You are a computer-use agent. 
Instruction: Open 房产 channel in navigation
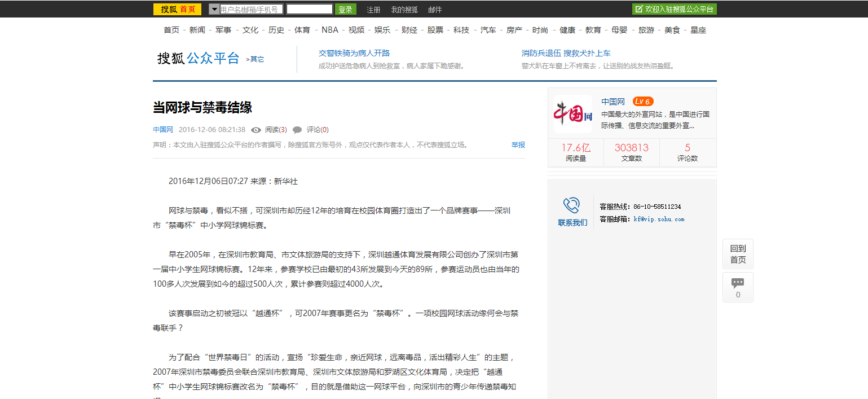pyautogui.click(x=514, y=30)
